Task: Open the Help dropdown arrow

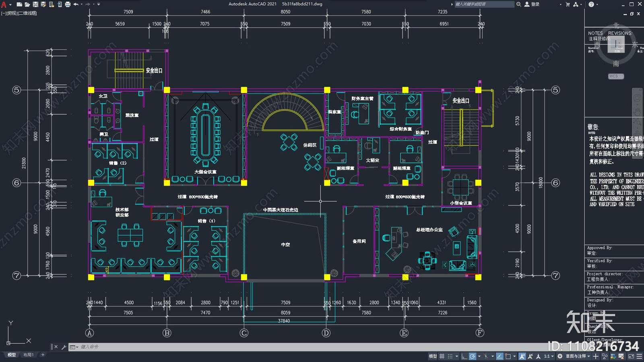Action: (x=597, y=4)
